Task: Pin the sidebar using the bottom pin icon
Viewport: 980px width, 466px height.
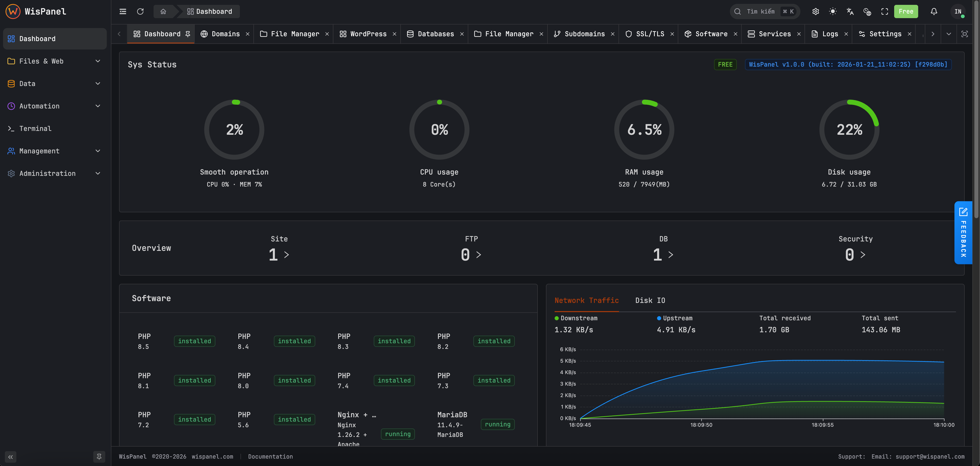Action: pyautogui.click(x=99, y=457)
